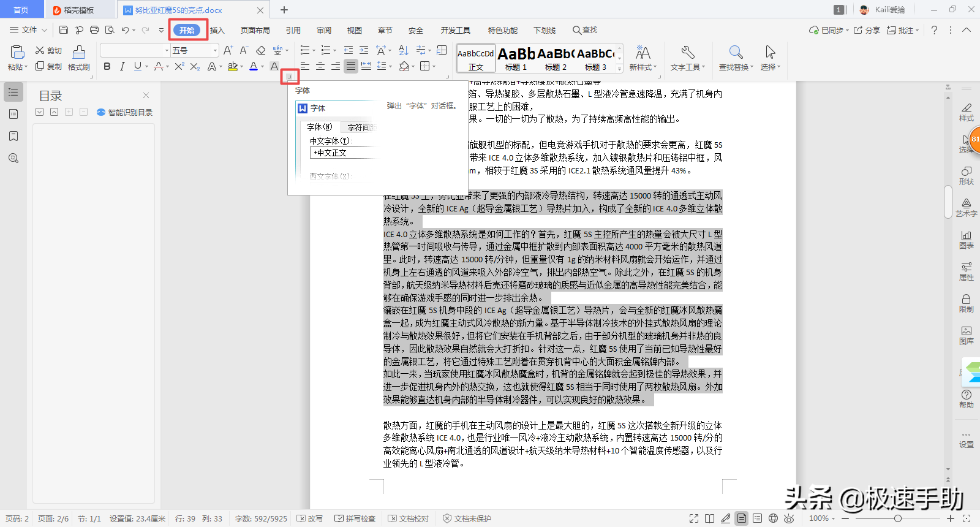The height and width of the screenshot is (527, 980).
Task: Toggle italic formatting
Action: (122, 66)
